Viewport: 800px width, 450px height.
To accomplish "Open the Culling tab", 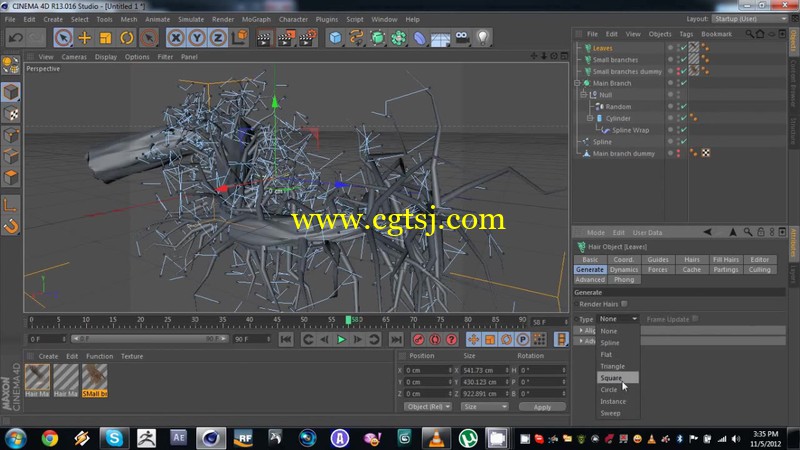I will click(759, 270).
